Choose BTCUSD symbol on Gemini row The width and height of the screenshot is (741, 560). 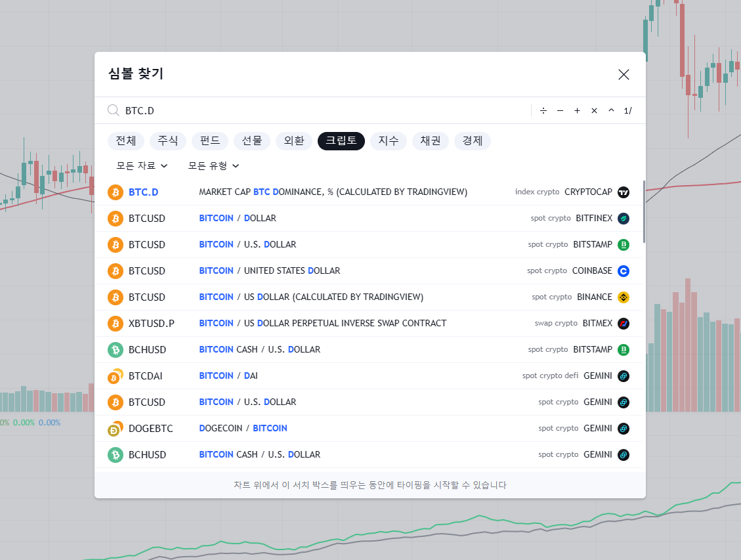coord(147,402)
